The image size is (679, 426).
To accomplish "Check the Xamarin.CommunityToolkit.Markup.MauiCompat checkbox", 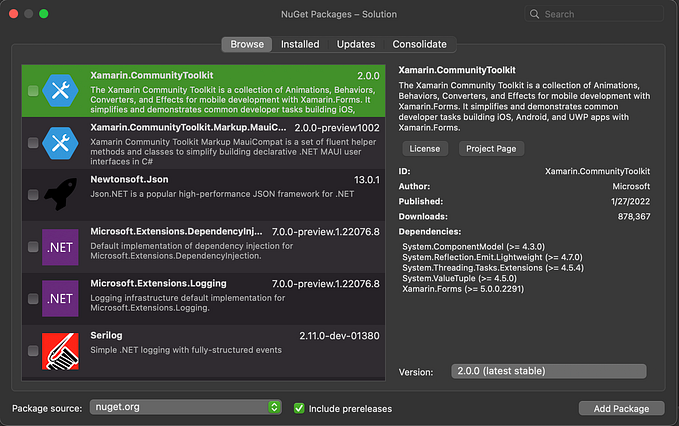I will click(x=33, y=143).
